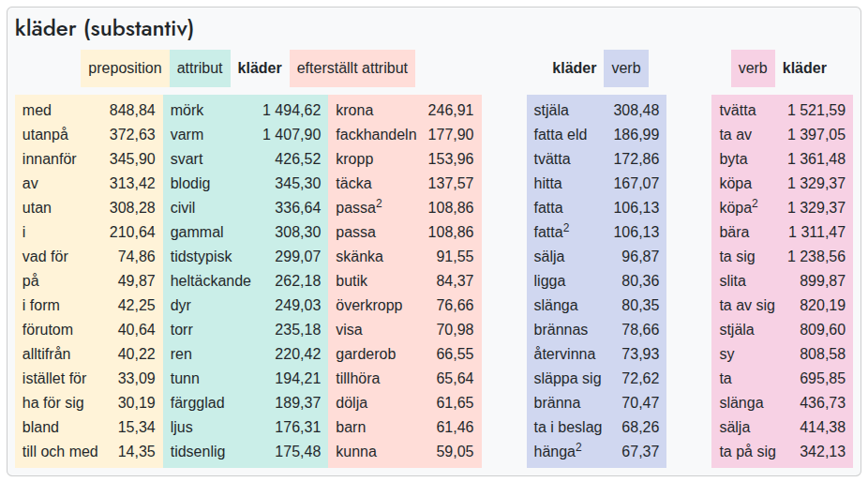Viewport: 868px width, 482px height.
Task: Click the value 308,48
Action: [x=636, y=111]
